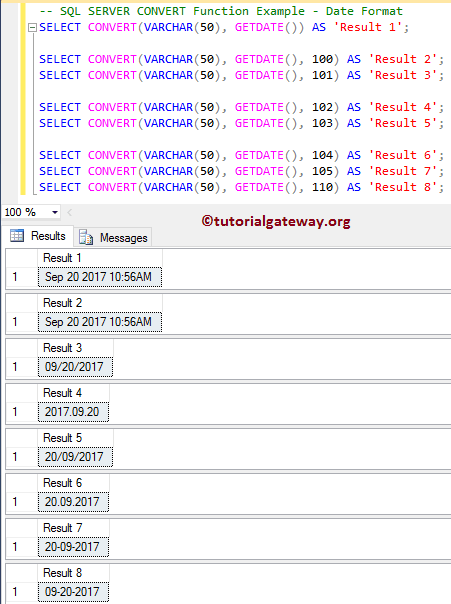Open the 100 % zoom dropdown

(55, 212)
